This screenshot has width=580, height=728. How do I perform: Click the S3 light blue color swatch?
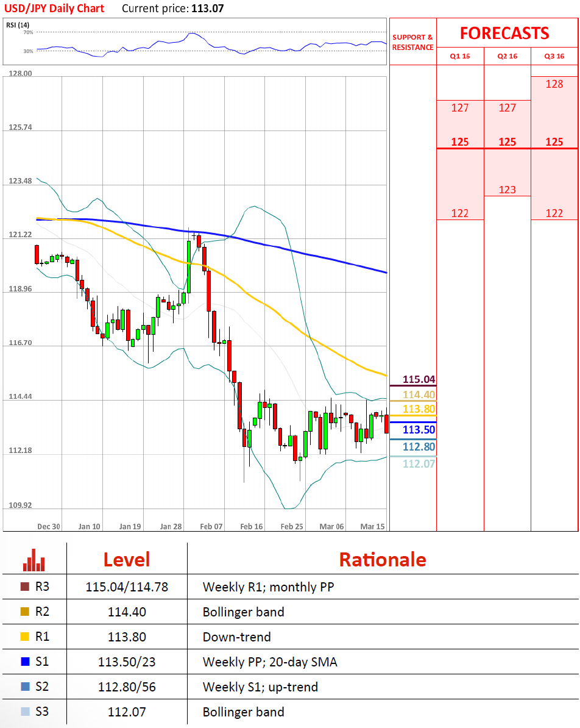(x=25, y=712)
